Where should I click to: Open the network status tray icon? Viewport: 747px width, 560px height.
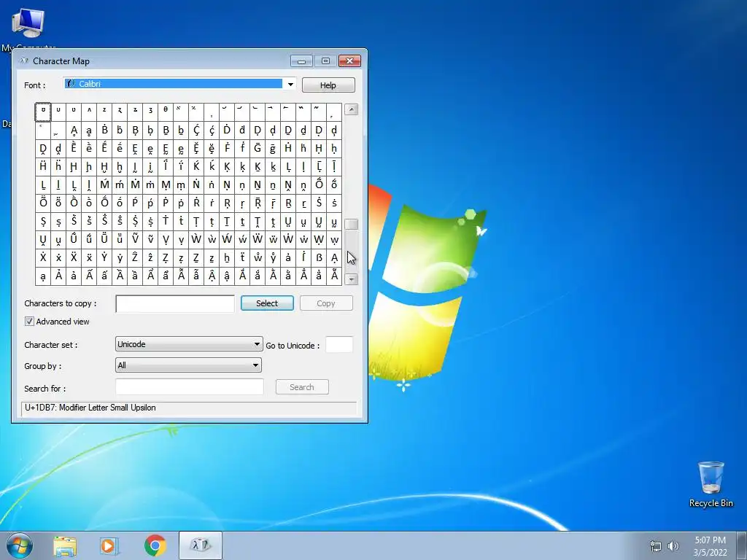[x=656, y=546]
